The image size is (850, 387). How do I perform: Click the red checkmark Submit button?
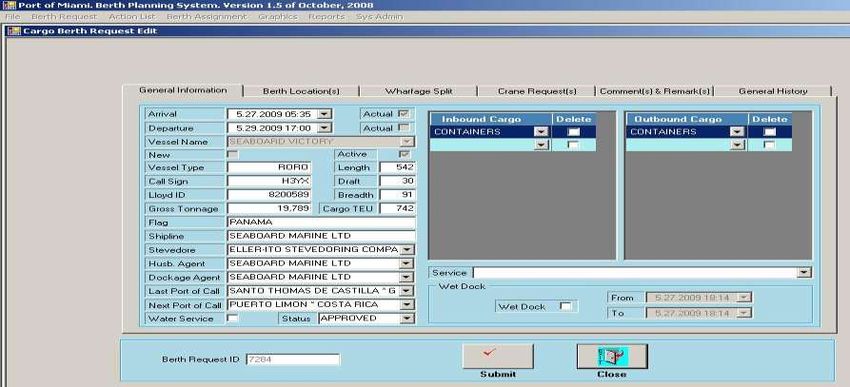pos(498,356)
